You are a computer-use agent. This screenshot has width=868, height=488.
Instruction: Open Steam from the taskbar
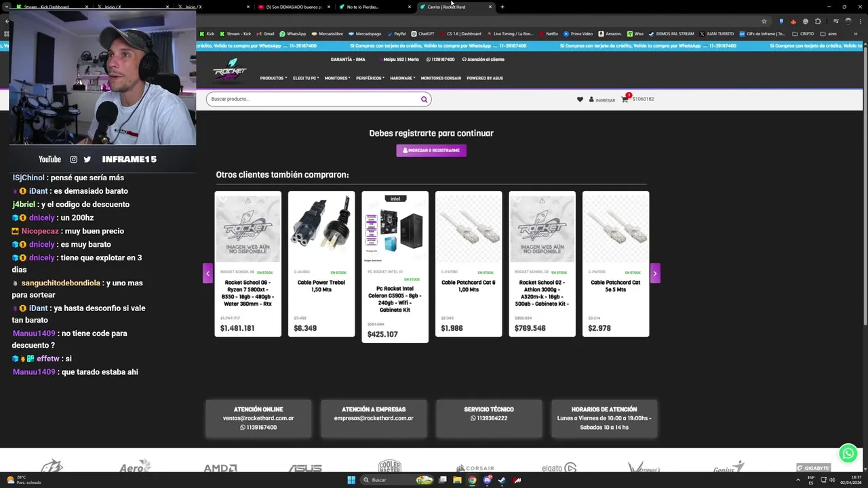click(502, 480)
